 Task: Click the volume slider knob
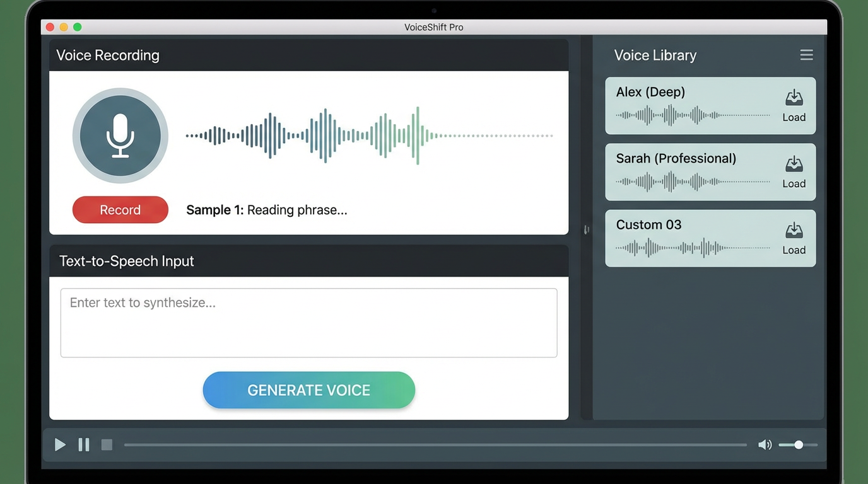[799, 445]
